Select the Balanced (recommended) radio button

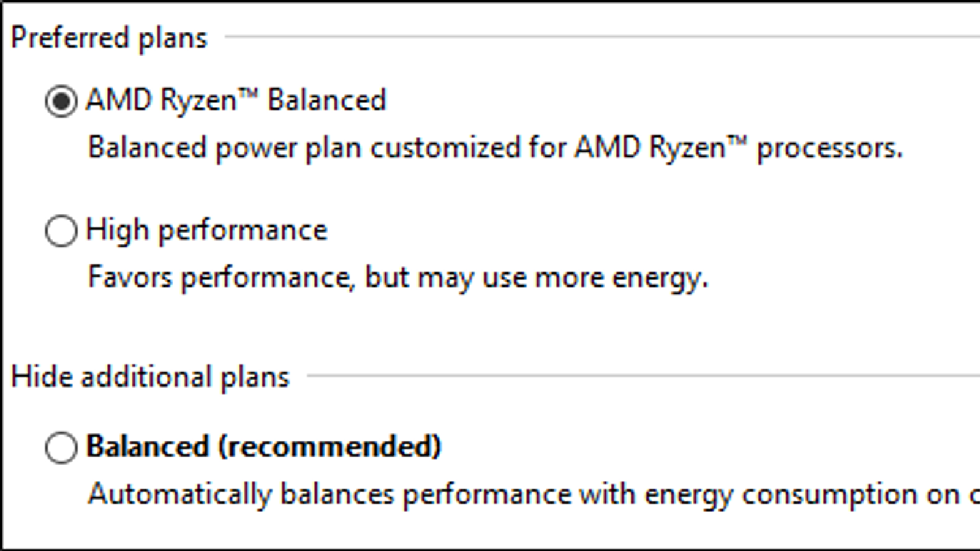(61, 447)
